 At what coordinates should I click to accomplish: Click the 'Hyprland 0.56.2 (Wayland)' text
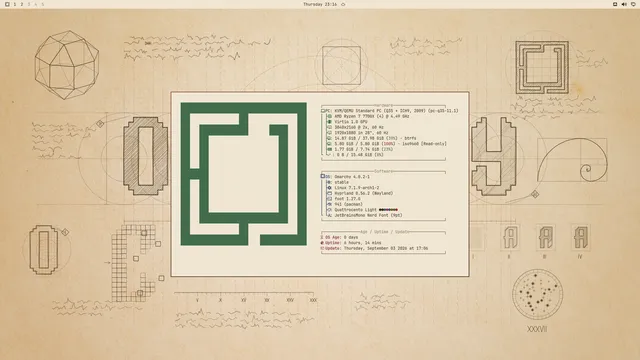click(x=364, y=193)
